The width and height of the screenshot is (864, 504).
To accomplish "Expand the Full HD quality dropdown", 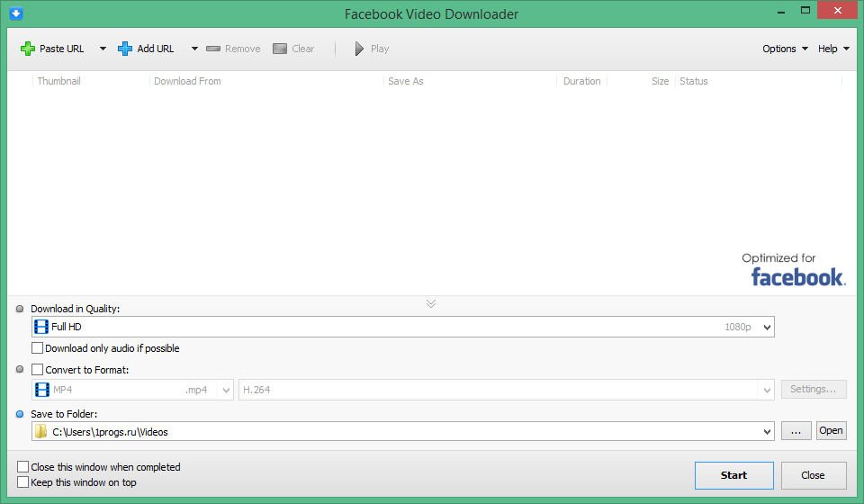I will [x=767, y=328].
